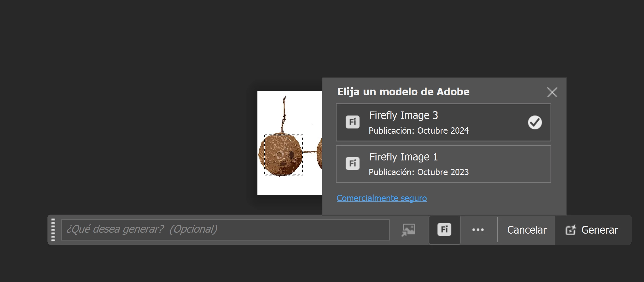644x282 pixels.
Task: Close the Elija un modelo de Adobe popup
Action: (552, 92)
